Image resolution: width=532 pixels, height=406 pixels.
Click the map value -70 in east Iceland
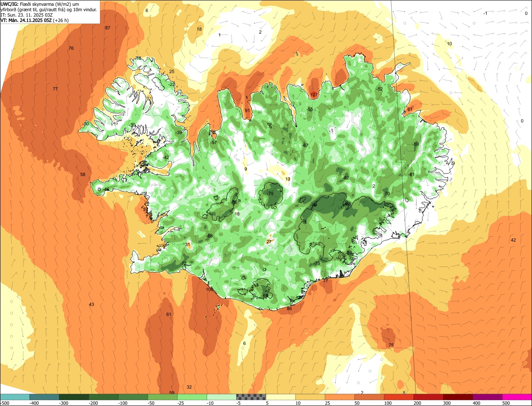click(x=386, y=193)
